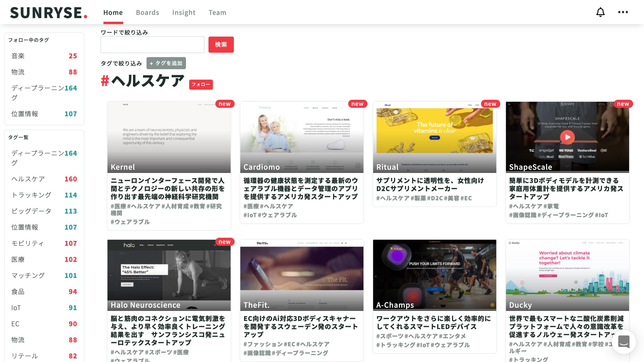
Task: Select followed tag 位置情報
Action: click(44, 114)
